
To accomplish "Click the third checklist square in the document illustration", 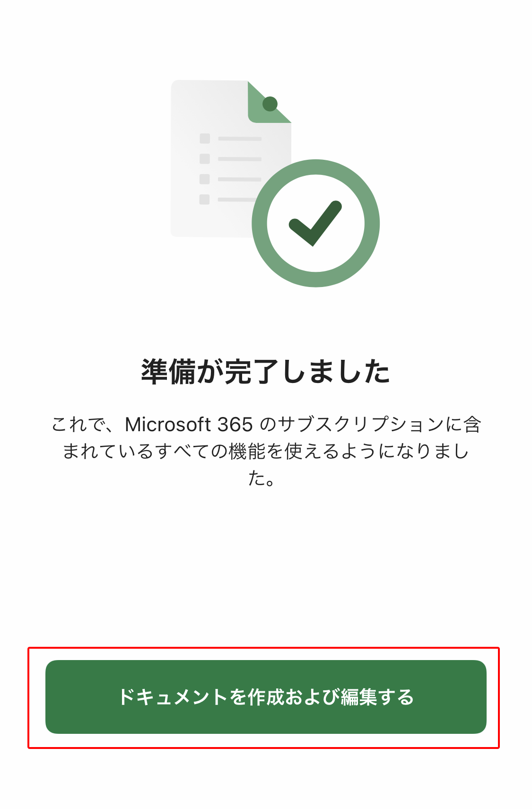I will [x=205, y=179].
